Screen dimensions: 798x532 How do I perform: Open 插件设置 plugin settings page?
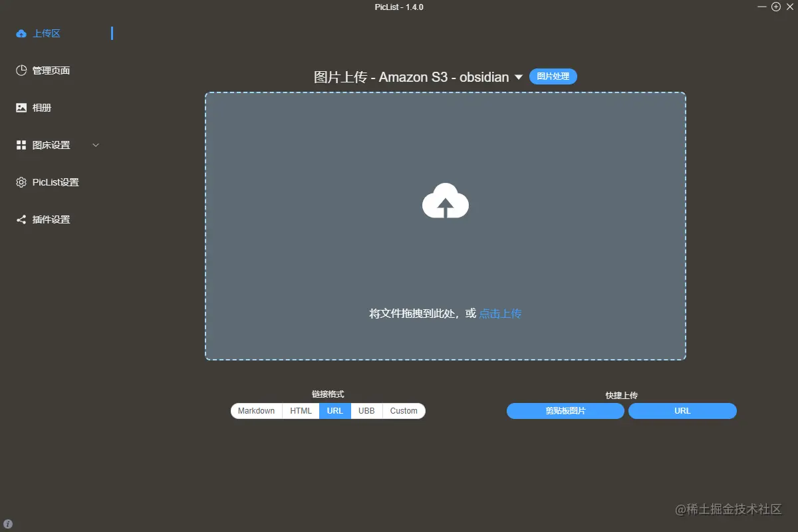coord(51,219)
